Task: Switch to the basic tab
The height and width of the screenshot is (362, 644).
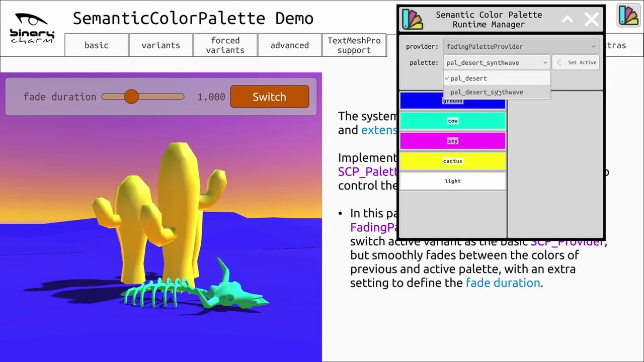Action: (x=97, y=45)
